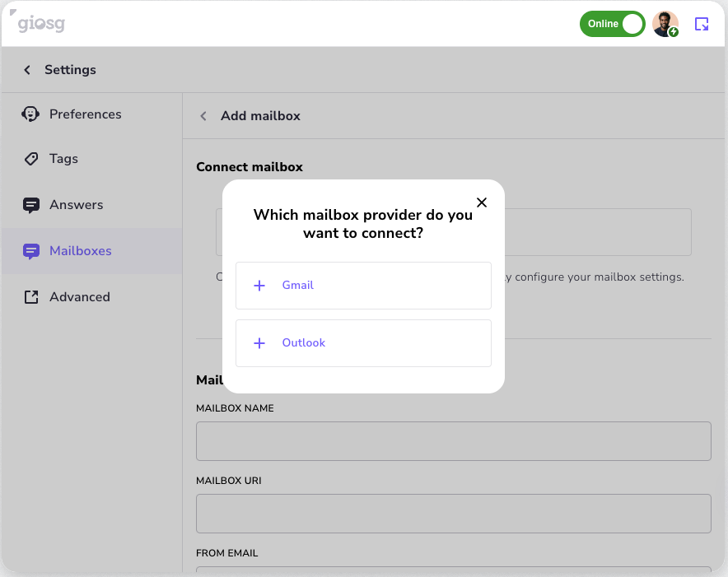Click the pop-out icon in the header

[702, 24]
